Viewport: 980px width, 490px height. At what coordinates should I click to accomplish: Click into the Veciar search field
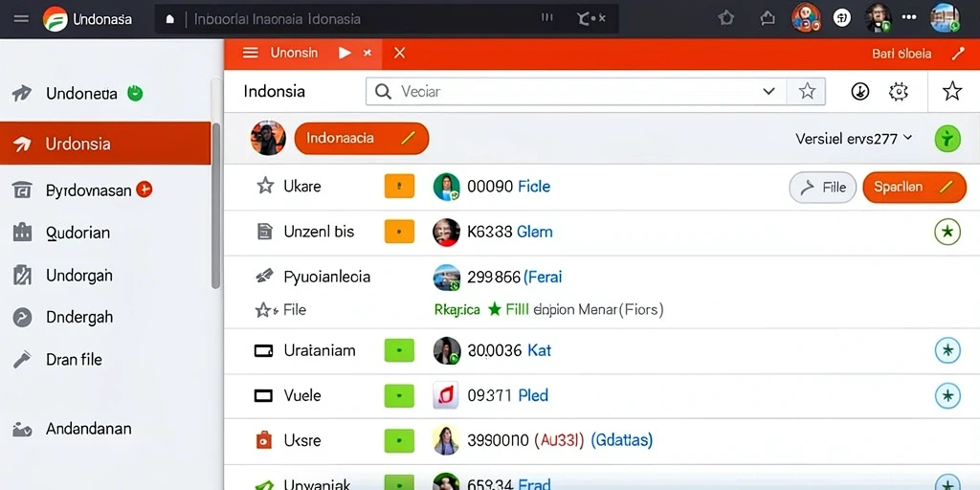575,92
